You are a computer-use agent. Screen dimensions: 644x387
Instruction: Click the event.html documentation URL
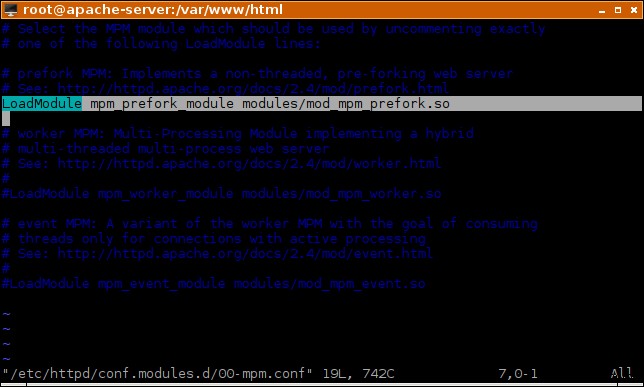(x=245, y=253)
